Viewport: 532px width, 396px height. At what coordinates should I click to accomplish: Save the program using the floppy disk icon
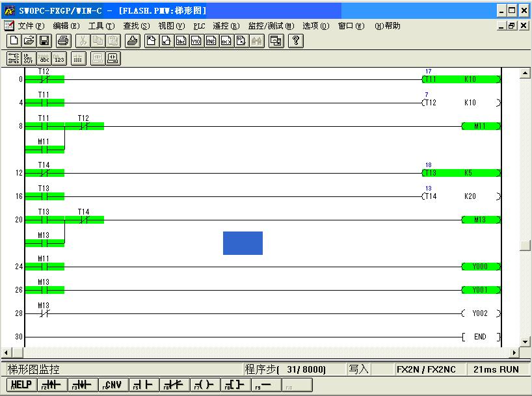(x=44, y=41)
